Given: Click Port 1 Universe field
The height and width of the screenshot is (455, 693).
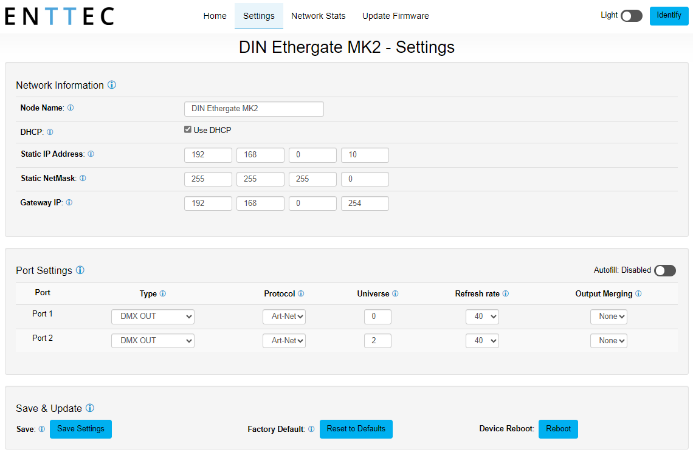Looking at the screenshot, I should click(x=378, y=317).
